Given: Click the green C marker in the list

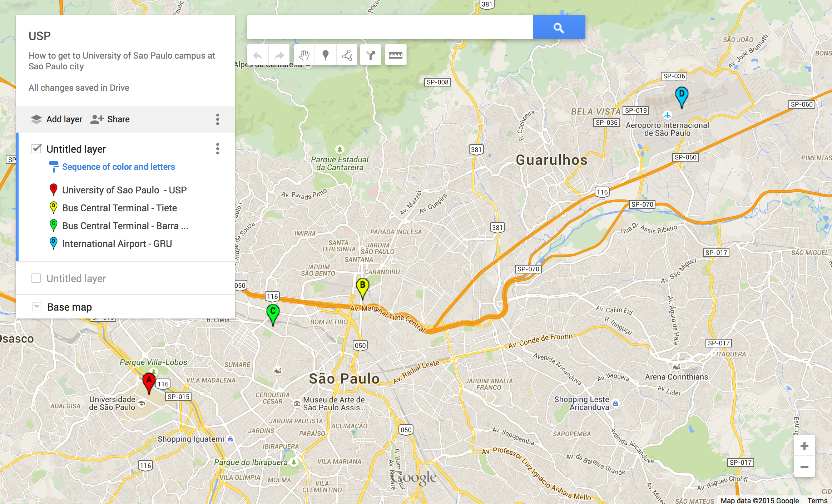Looking at the screenshot, I should coord(54,225).
